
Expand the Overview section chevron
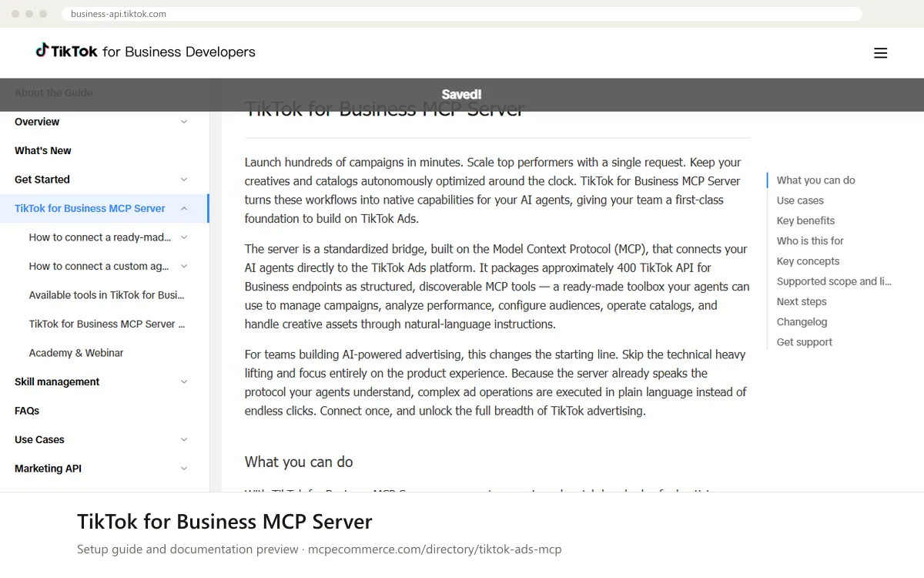click(x=184, y=122)
